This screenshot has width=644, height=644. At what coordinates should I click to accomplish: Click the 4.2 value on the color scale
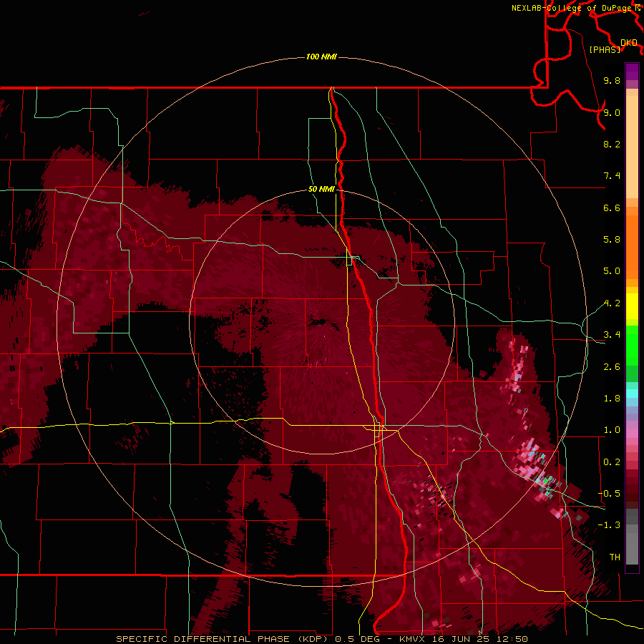pyautogui.click(x=612, y=303)
